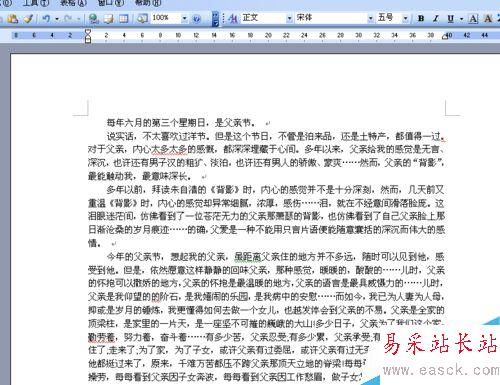Open the redo history dropdown arrow
500x385 pixels.
[79, 19]
